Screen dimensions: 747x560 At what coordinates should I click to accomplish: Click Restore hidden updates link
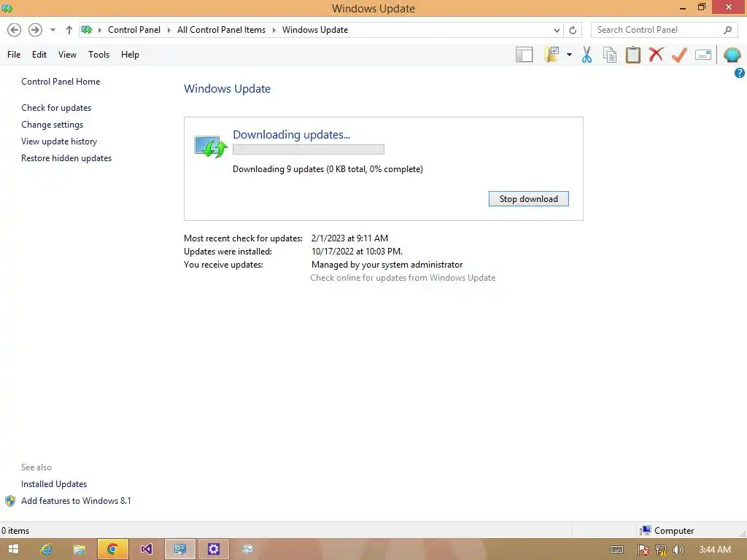66,158
